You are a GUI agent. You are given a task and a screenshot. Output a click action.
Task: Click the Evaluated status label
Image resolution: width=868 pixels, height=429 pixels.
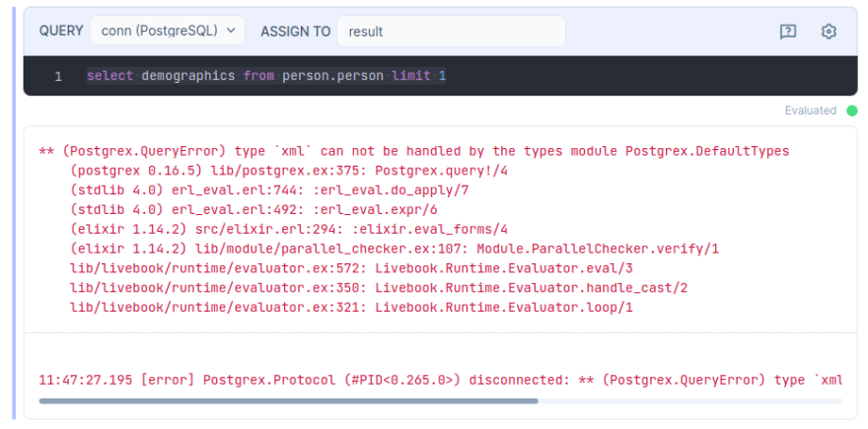(x=811, y=110)
